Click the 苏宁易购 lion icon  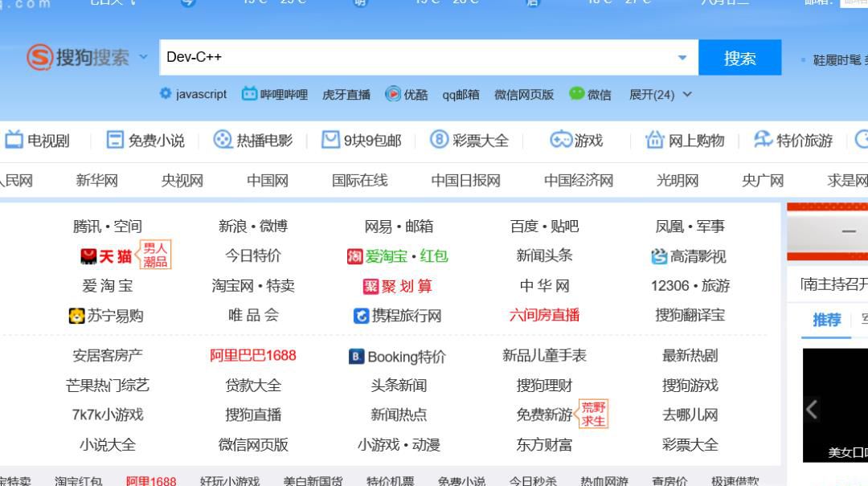(x=76, y=316)
